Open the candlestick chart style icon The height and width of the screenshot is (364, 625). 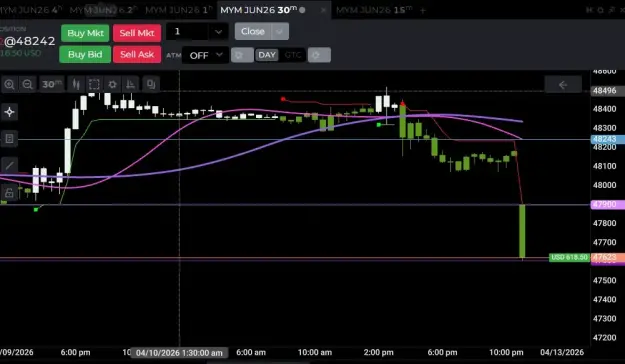[x=76, y=84]
